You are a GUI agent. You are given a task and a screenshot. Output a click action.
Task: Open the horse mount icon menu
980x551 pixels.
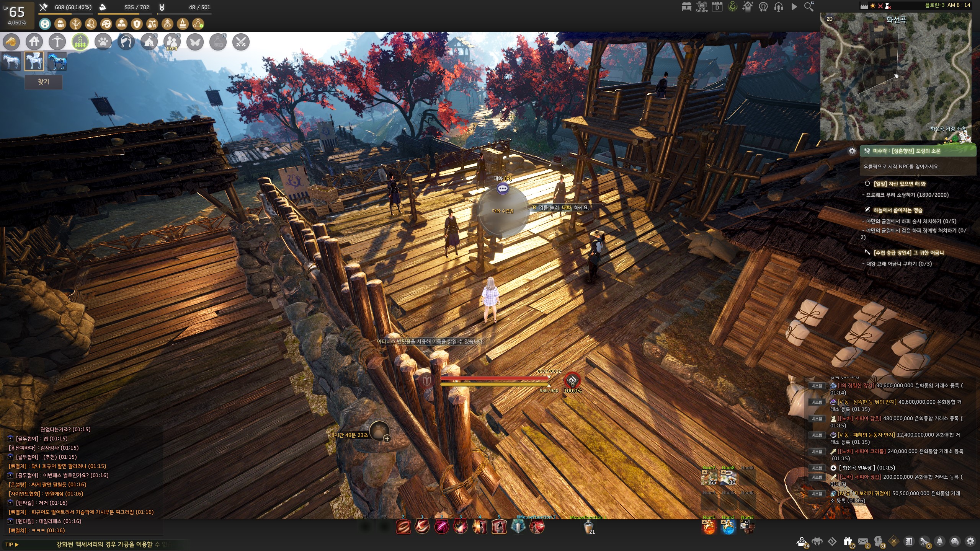(x=11, y=42)
